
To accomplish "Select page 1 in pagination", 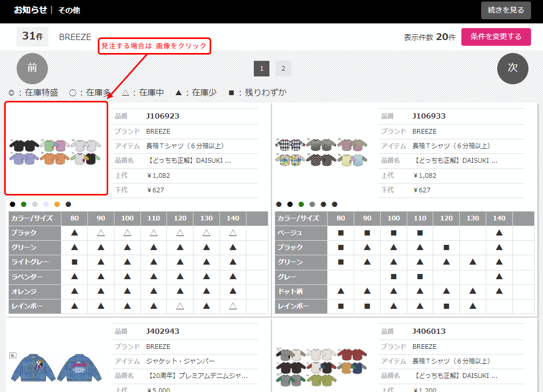I will (x=262, y=69).
